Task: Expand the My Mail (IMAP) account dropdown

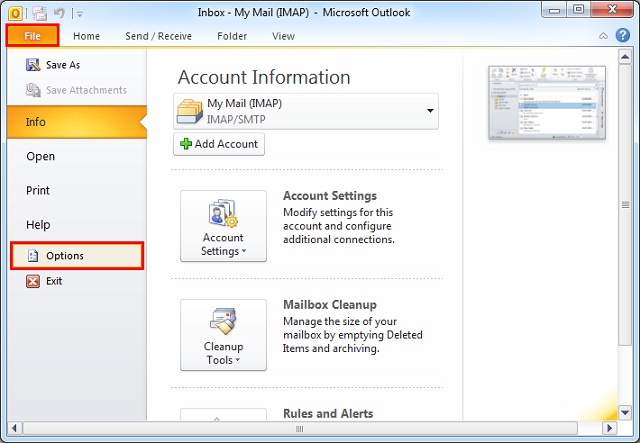Action: (x=429, y=111)
